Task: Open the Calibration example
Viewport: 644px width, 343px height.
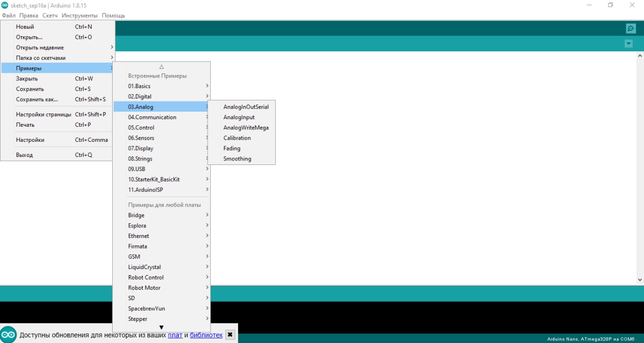Action: point(242,138)
